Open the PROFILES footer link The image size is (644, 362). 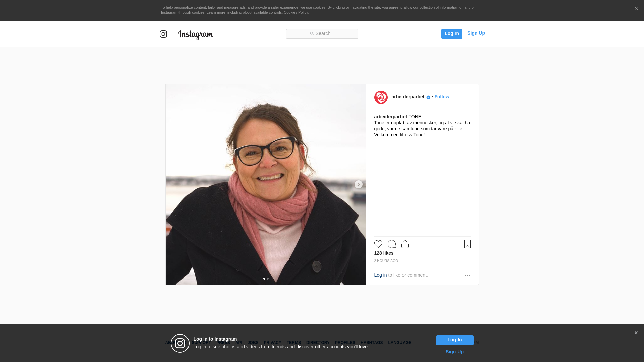click(345, 343)
